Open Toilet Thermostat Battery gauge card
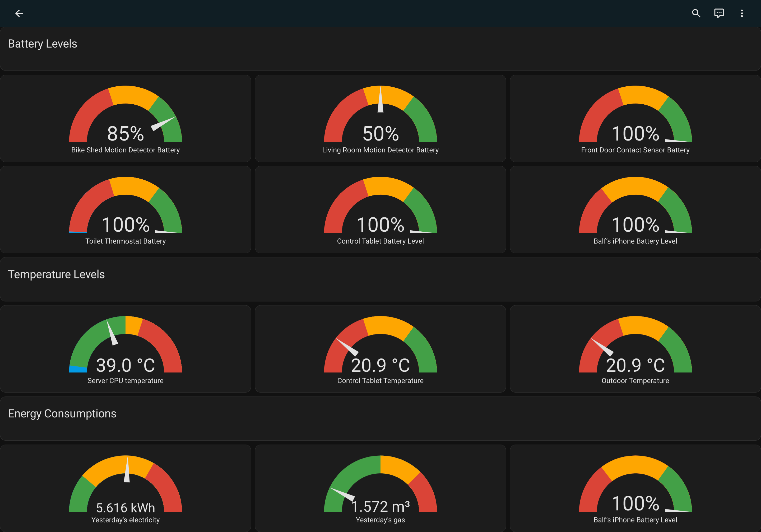 [125, 209]
